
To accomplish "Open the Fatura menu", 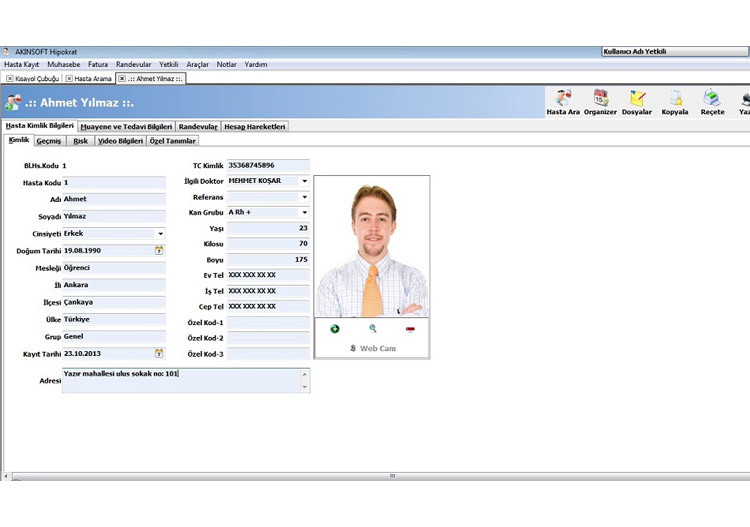I will click(98, 64).
